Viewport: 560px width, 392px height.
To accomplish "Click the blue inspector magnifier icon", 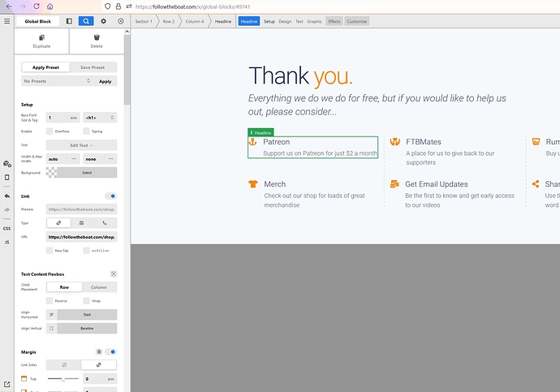I will point(86,21).
